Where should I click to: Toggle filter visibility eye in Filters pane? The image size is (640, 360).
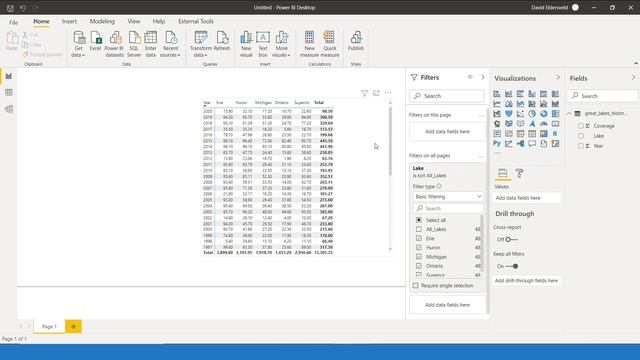pos(470,77)
